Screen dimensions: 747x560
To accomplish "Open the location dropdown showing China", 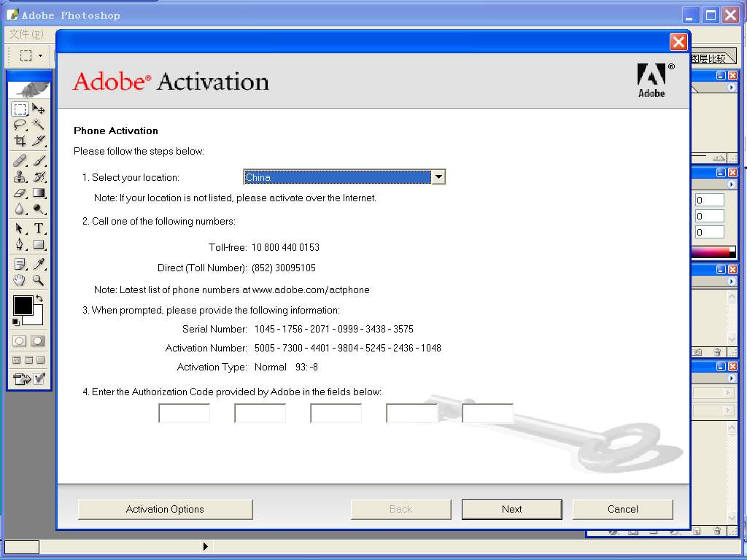I will tap(438, 177).
